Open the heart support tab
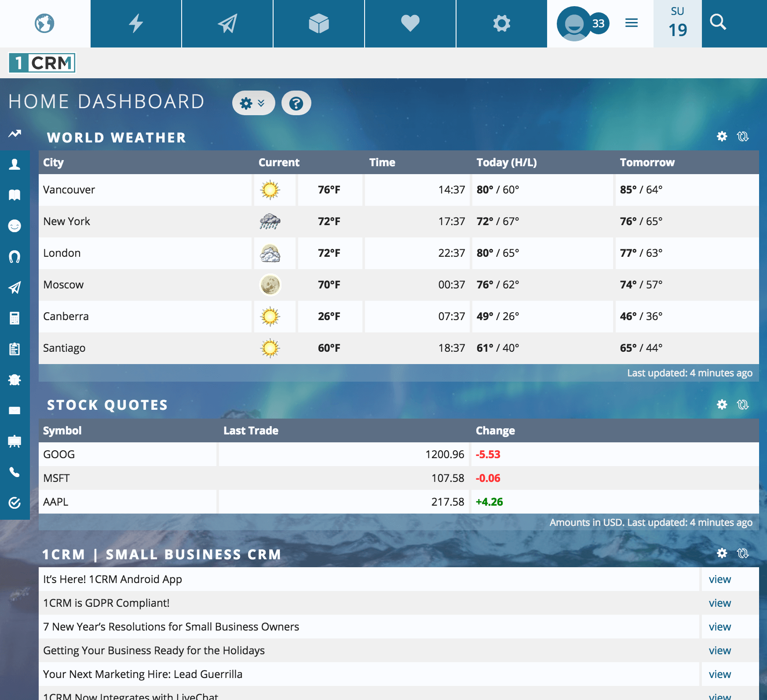 coord(410,23)
